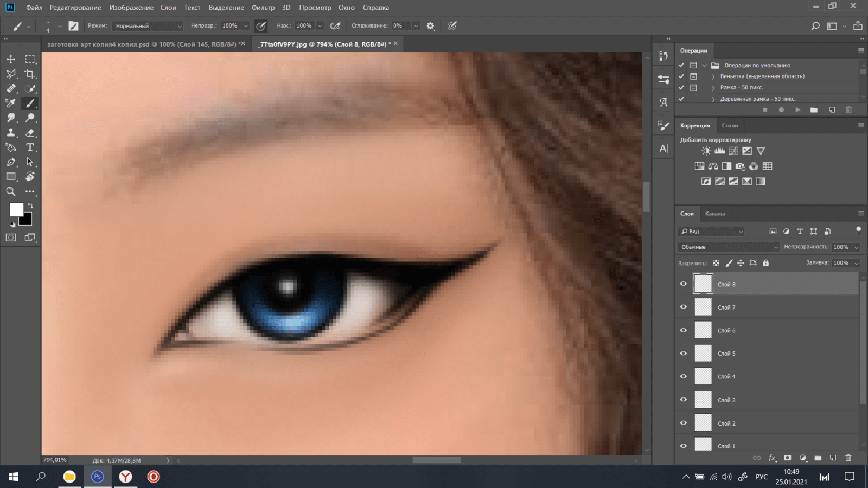Toggle pressure for opacity button

point(261,26)
